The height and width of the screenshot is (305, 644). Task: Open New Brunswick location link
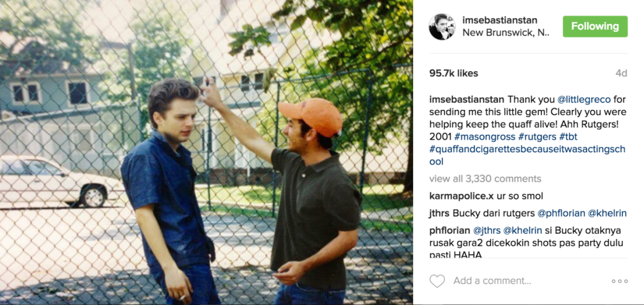[x=506, y=33]
